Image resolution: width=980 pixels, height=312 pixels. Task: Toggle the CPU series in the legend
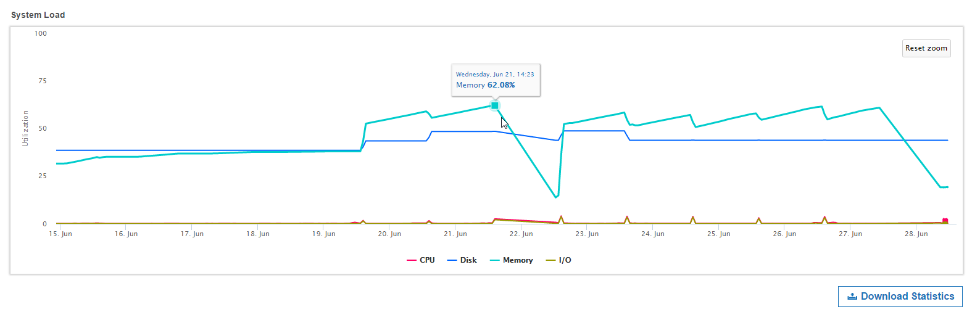point(427,260)
